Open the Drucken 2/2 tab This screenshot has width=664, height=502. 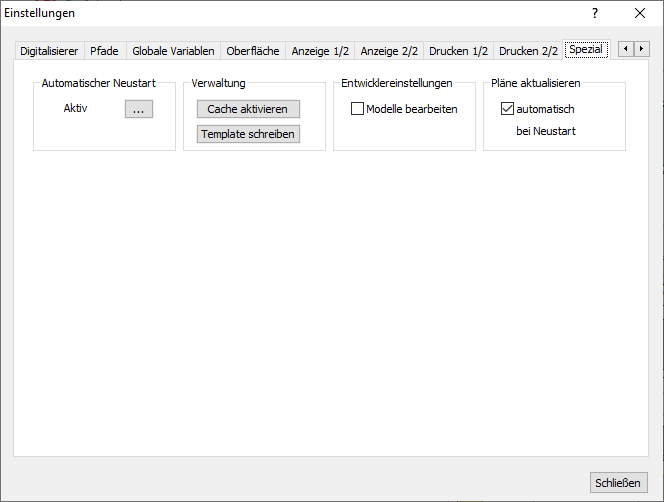click(x=528, y=51)
